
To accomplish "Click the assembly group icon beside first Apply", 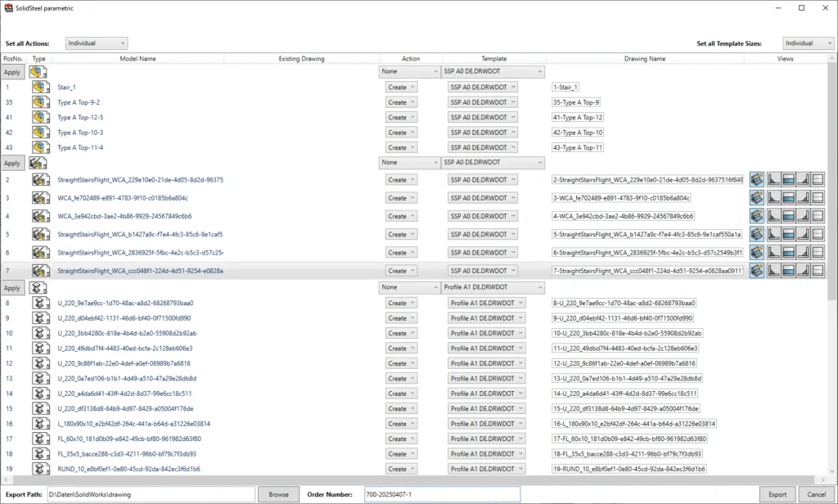I will (x=38, y=72).
